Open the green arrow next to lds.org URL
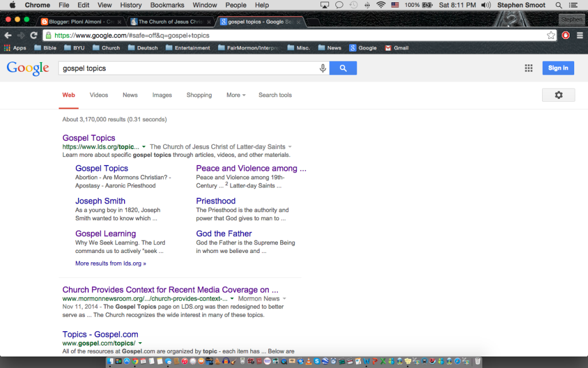588x368 pixels. (x=144, y=147)
